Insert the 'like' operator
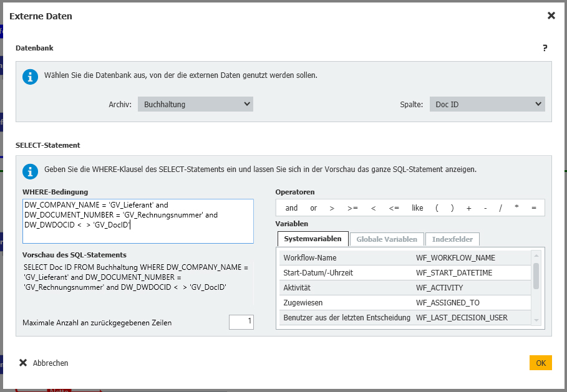567x392 pixels. (417, 208)
